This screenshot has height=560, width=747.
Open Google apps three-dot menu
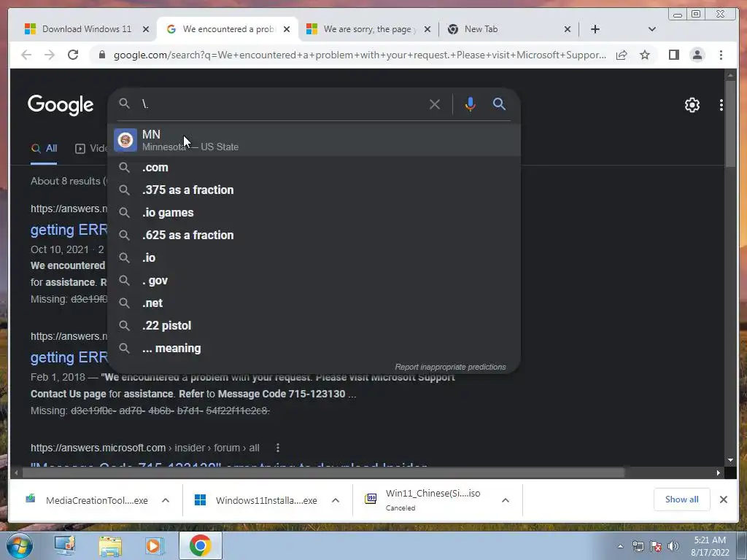pos(721,105)
